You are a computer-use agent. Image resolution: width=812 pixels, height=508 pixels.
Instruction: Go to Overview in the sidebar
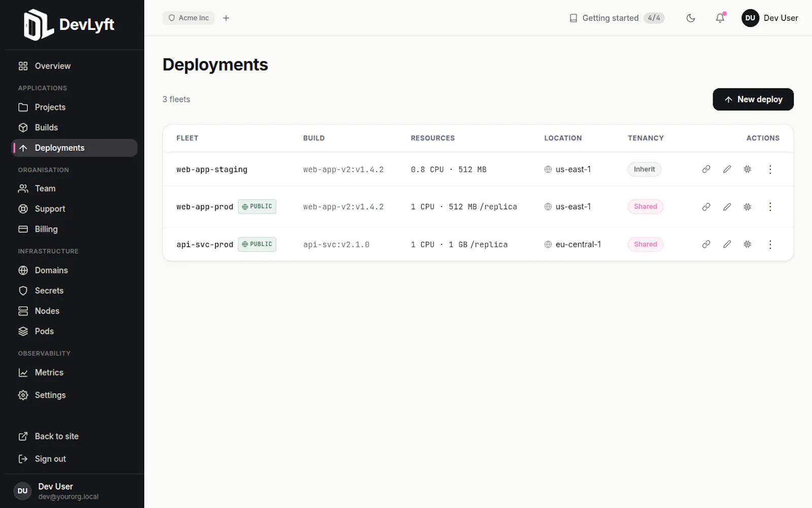(75, 66)
